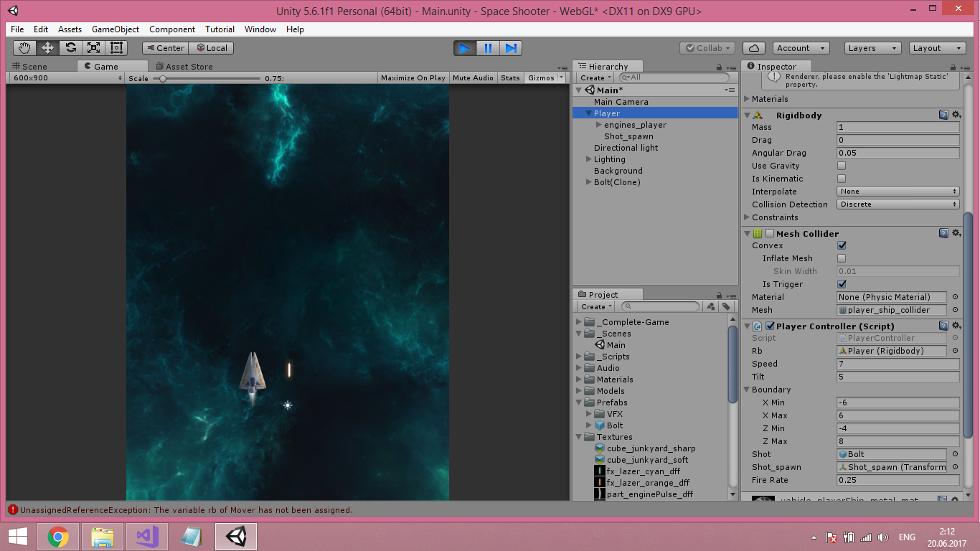This screenshot has width=980, height=551.
Task: Open the GameObject menu
Action: (116, 29)
